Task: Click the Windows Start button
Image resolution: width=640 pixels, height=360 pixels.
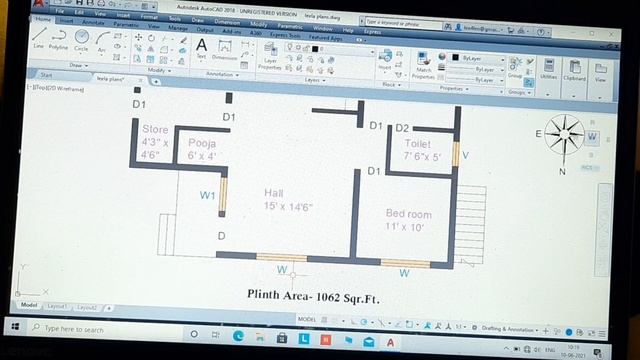Action: (x=16, y=326)
